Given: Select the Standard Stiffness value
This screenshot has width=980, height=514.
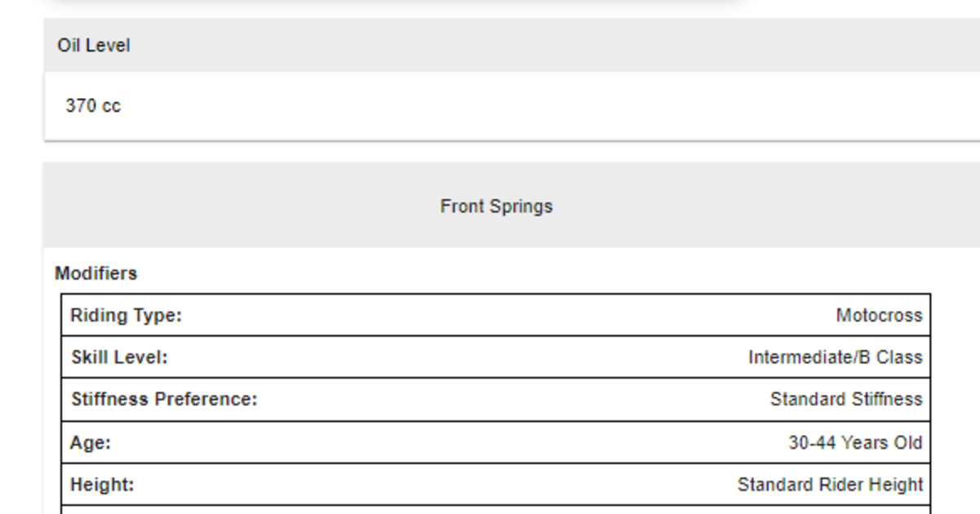Looking at the screenshot, I should [845, 400].
